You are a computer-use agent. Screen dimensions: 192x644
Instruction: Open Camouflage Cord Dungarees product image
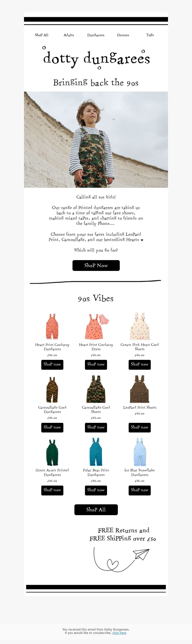click(x=52, y=389)
